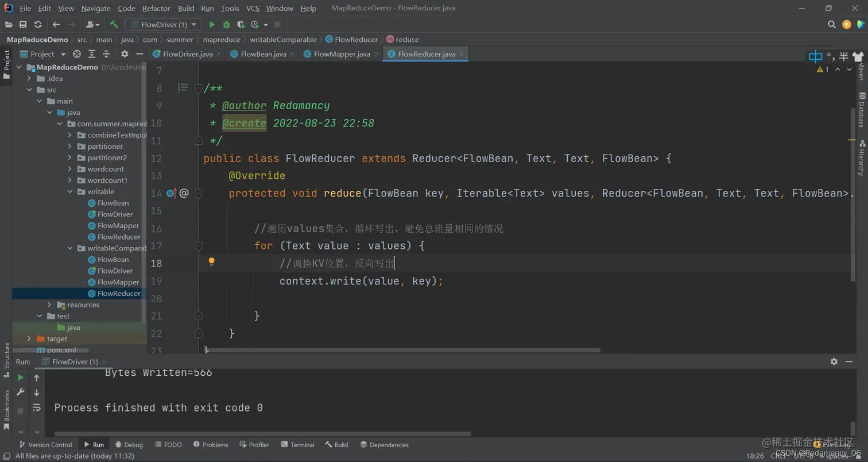This screenshot has height=462, width=868.
Task: Click the intention light bulb on line 18
Action: click(x=211, y=262)
